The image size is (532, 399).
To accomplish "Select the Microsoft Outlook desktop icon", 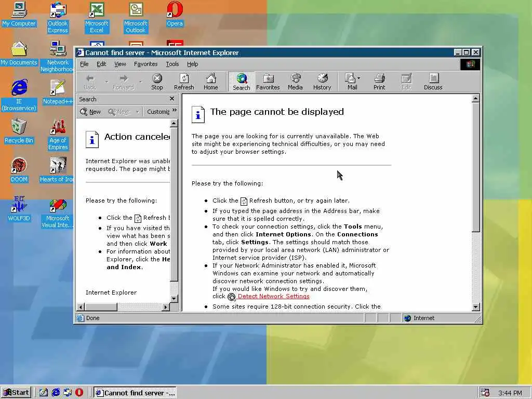I will pyautogui.click(x=136, y=17).
